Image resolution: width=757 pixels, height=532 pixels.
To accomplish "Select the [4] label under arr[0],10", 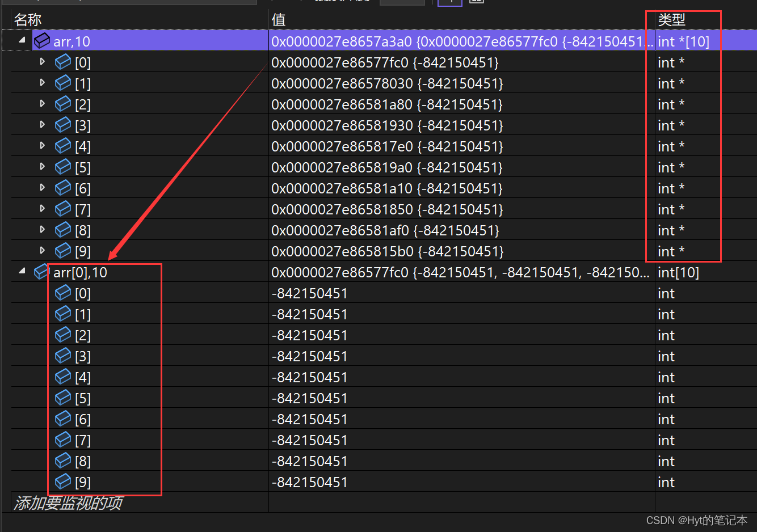I will coord(83,377).
